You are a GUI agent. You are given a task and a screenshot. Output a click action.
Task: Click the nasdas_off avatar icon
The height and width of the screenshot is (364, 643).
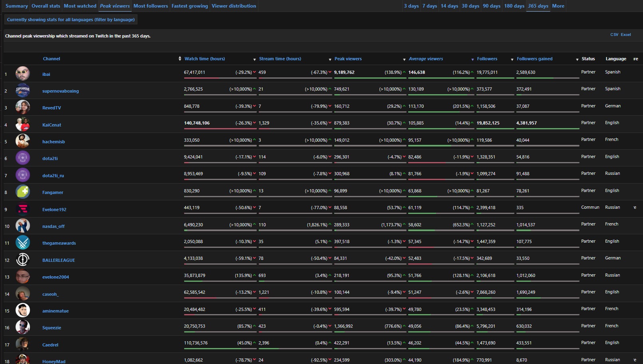23,226
